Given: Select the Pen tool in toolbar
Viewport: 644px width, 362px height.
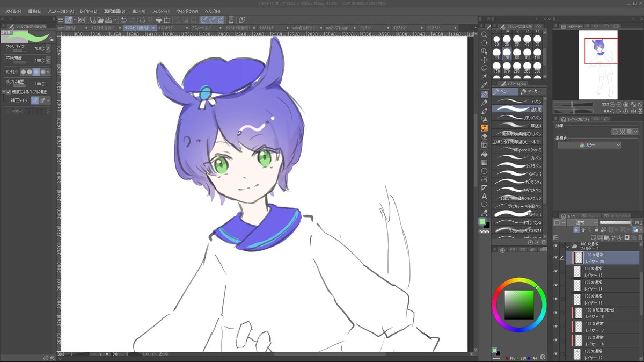Looking at the screenshot, I should click(484, 94).
